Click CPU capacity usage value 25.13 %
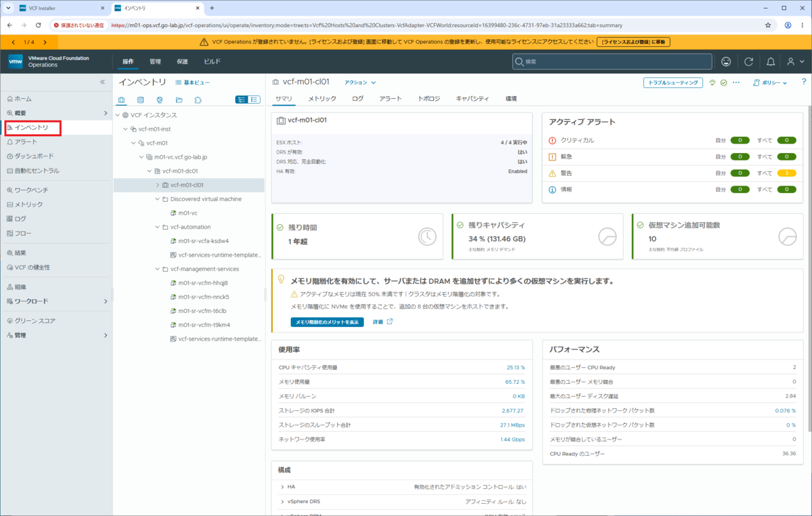 tap(516, 367)
